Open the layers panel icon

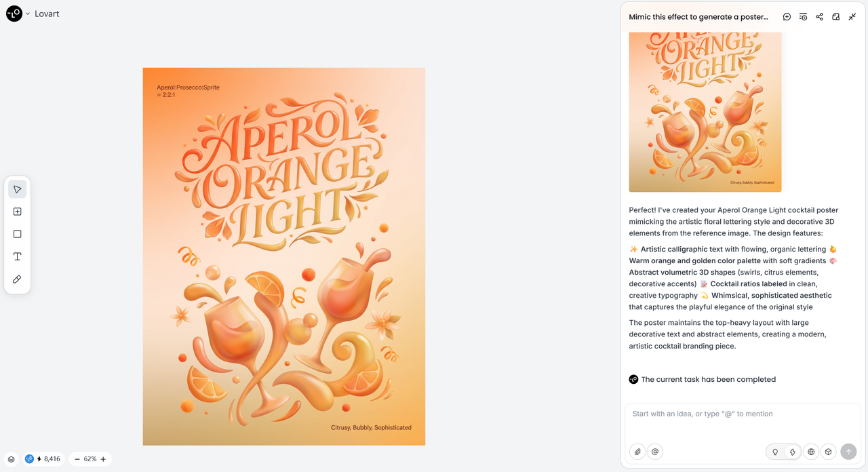pos(12,459)
